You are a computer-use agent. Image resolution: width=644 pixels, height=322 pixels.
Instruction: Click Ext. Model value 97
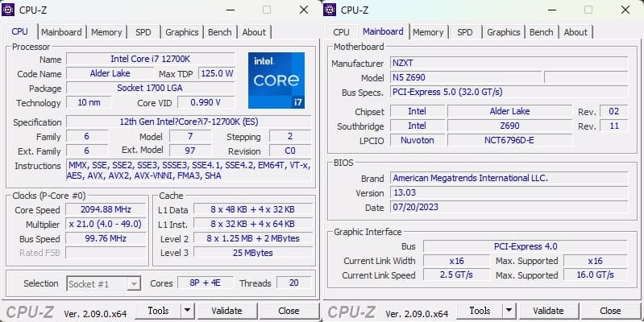190,151
